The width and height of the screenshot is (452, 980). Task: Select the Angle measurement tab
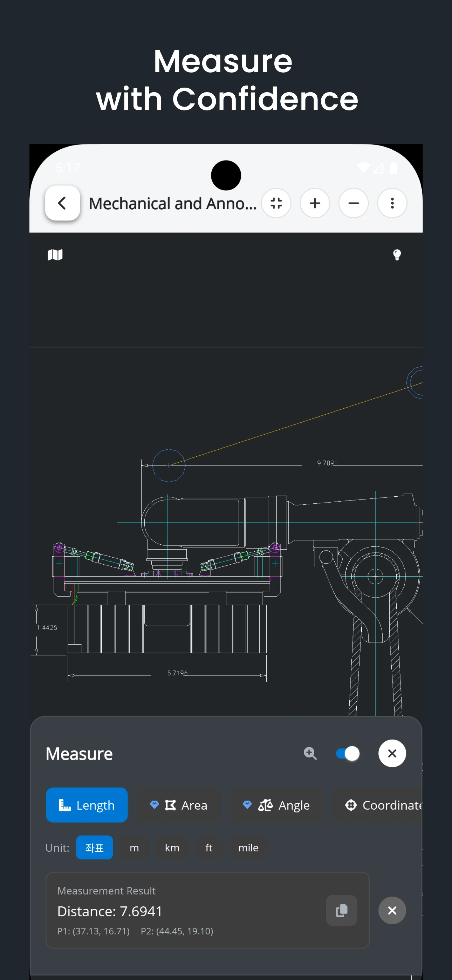coord(276,805)
